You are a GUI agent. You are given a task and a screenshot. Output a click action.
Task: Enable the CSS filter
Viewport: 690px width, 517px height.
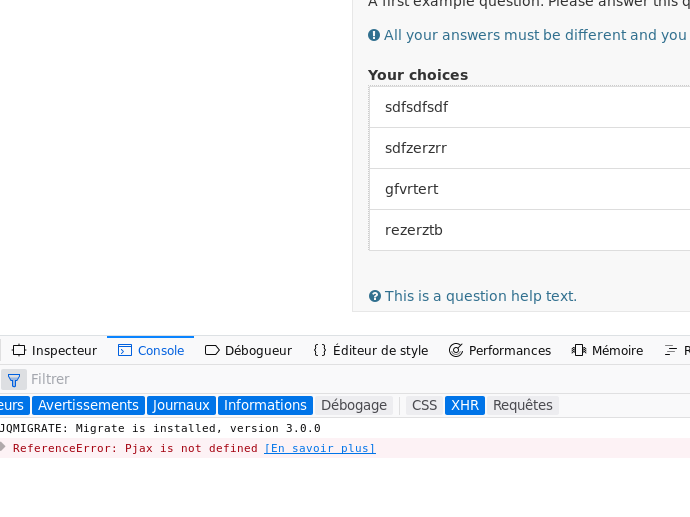pos(424,405)
